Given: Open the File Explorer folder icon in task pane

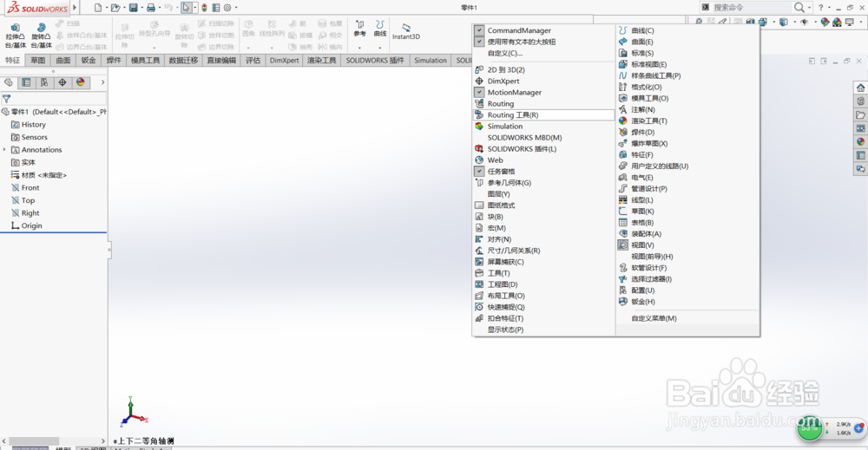Looking at the screenshot, I should (x=860, y=115).
